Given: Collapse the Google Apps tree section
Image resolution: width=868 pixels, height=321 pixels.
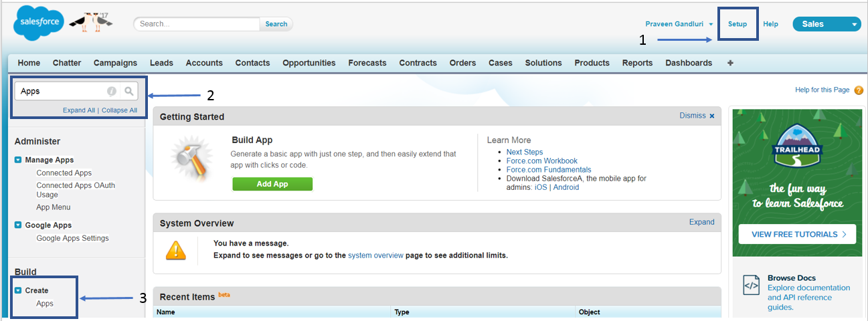Looking at the screenshot, I should (x=18, y=225).
